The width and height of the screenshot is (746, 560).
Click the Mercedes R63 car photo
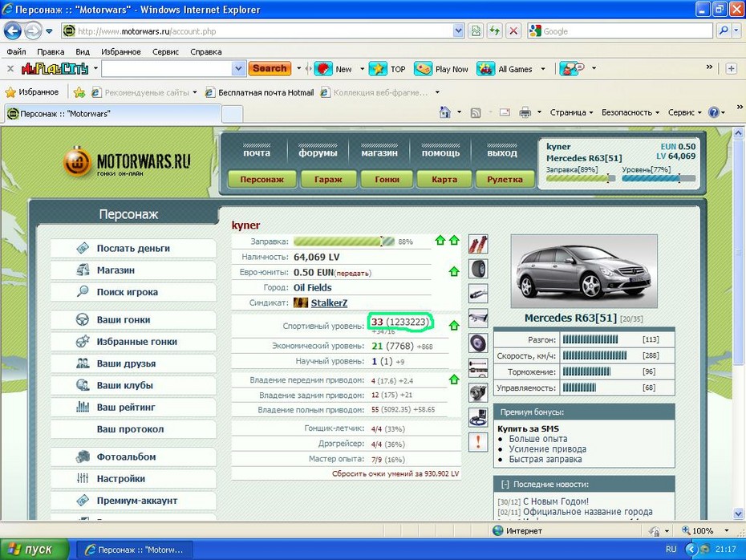(584, 271)
